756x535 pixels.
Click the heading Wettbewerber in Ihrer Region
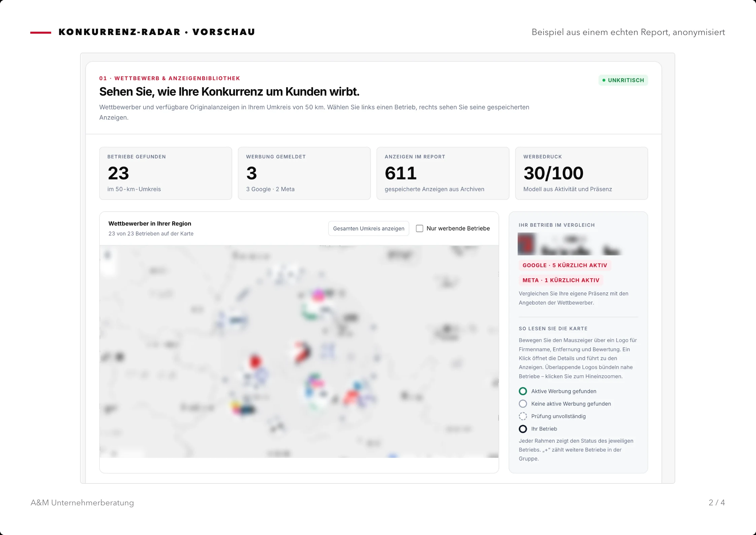click(x=150, y=223)
